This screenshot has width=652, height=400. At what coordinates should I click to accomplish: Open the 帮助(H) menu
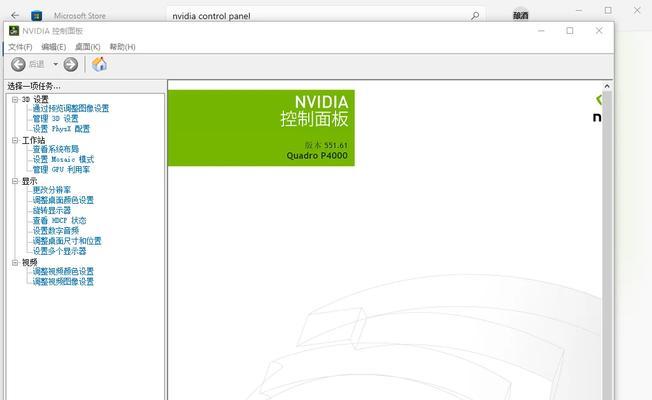pyautogui.click(x=122, y=47)
